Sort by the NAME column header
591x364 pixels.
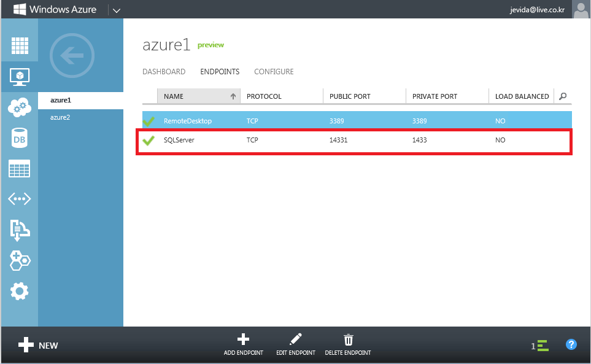pos(199,96)
